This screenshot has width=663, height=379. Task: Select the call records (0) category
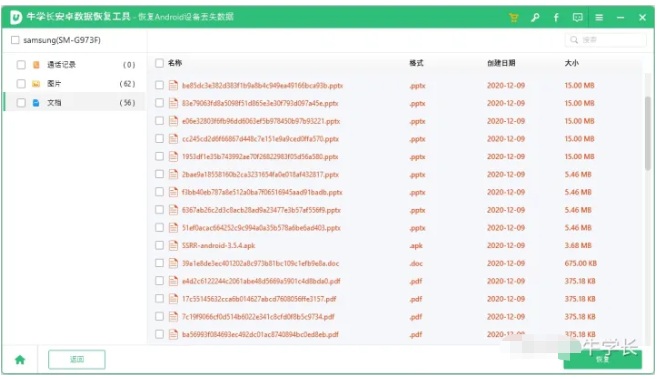click(75, 65)
